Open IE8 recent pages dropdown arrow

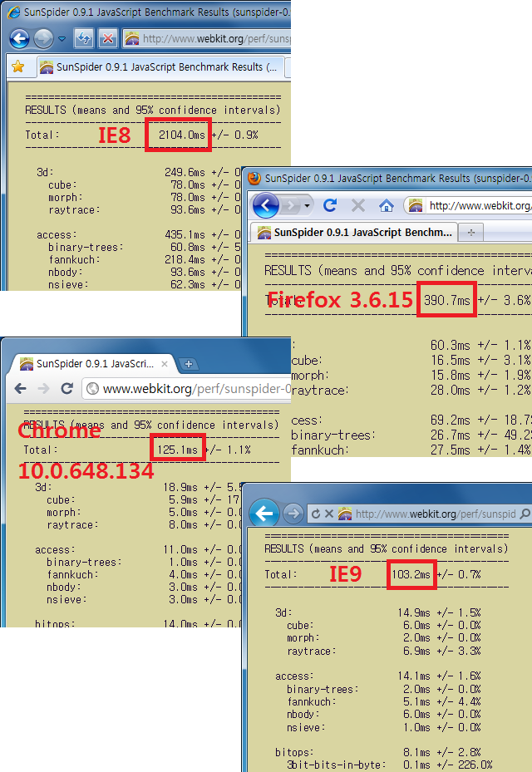62,39
